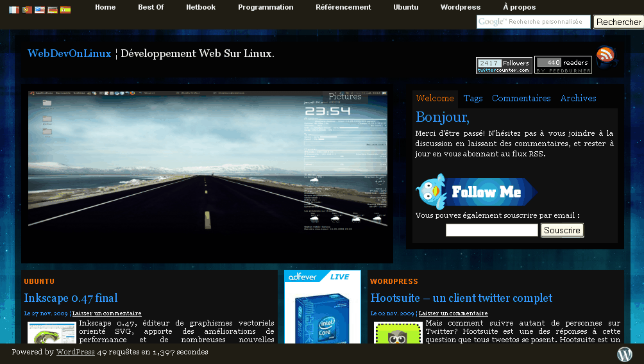
Task: Go to Home in top navigation
Action: point(105,7)
